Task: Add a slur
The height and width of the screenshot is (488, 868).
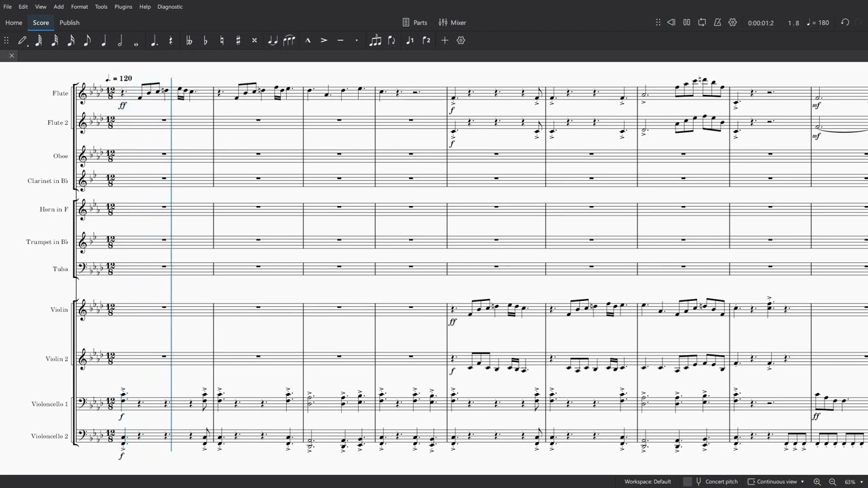Action: pyautogui.click(x=290, y=41)
